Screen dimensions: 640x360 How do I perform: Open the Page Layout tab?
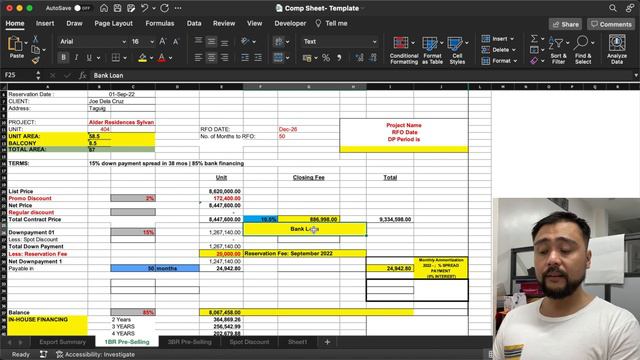tap(113, 24)
